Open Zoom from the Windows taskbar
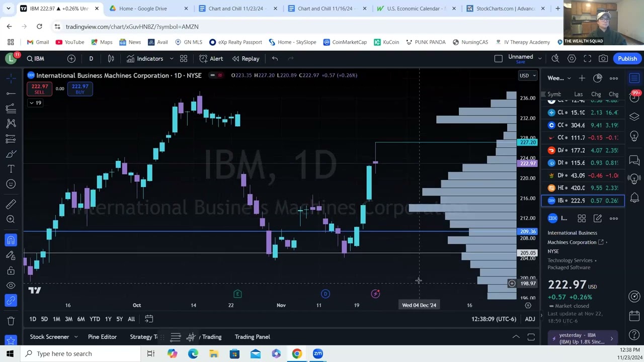Viewport: 644px width, 362px height. click(x=317, y=353)
